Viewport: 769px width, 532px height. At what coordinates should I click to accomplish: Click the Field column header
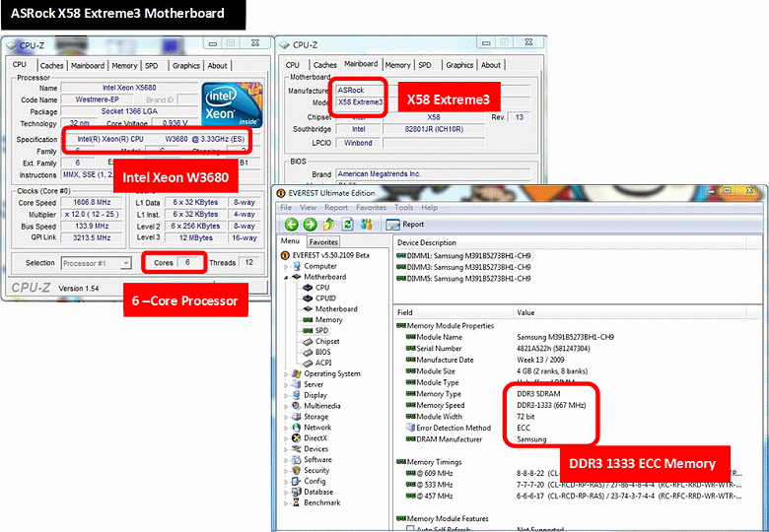[x=406, y=312]
